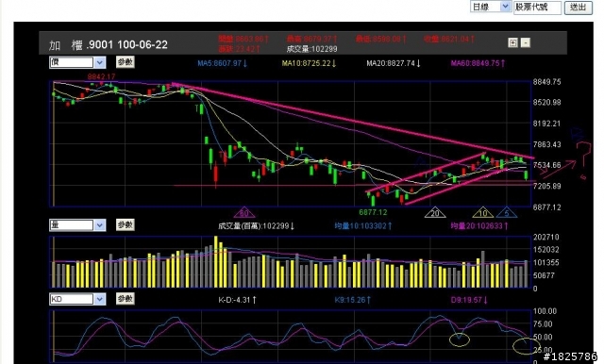Click the MA60:8849.75 label

click(x=478, y=63)
